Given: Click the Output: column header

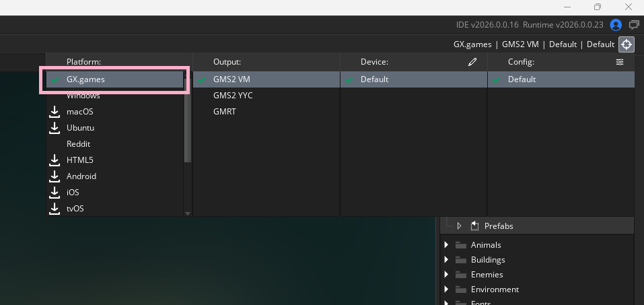Looking at the screenshot, I should 227,62.
